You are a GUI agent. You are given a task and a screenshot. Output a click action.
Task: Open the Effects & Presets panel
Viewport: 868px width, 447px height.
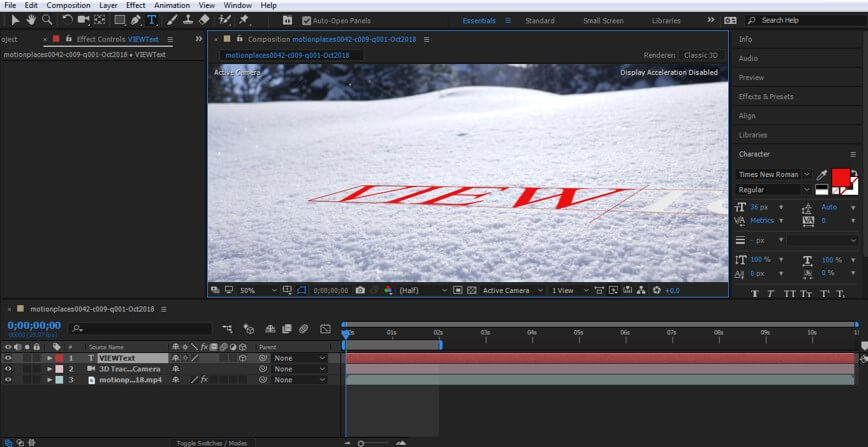tap(765, 96)
